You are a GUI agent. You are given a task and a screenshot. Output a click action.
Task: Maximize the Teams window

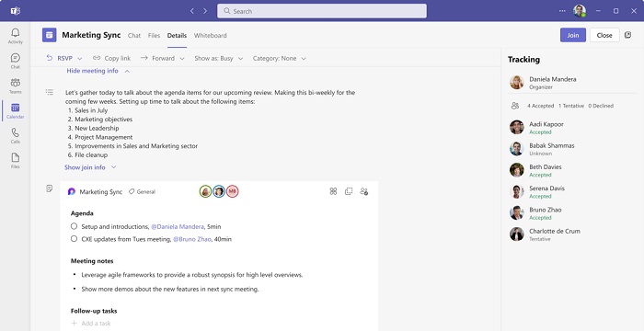click(x=615, y=11)
